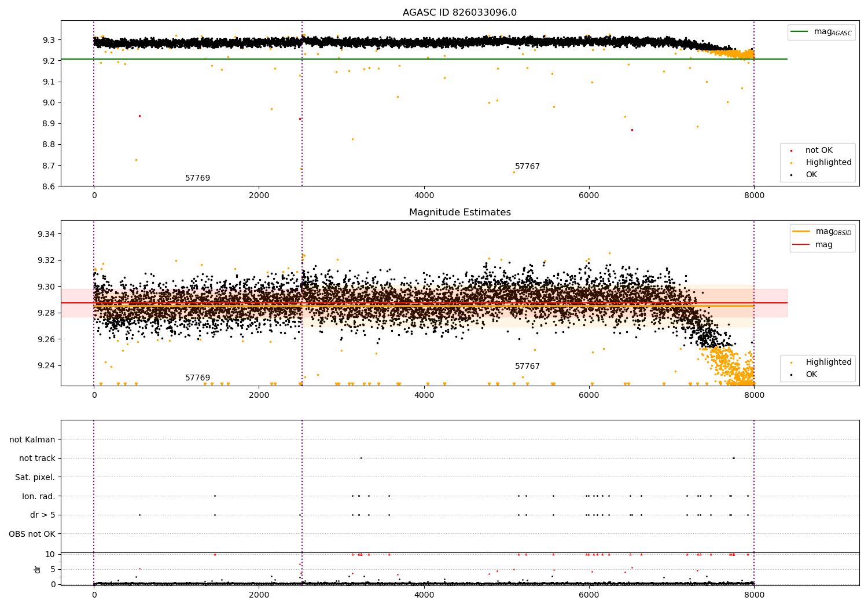Screen dimensions: 868x608
Task: Click the 'Highlighted' entry in middle plot legend
Action: [828, 362]
